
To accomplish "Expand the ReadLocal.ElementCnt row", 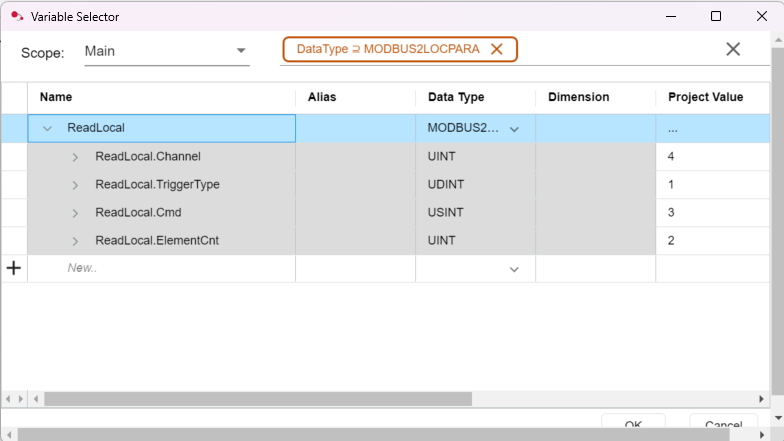I will [75, 241].
